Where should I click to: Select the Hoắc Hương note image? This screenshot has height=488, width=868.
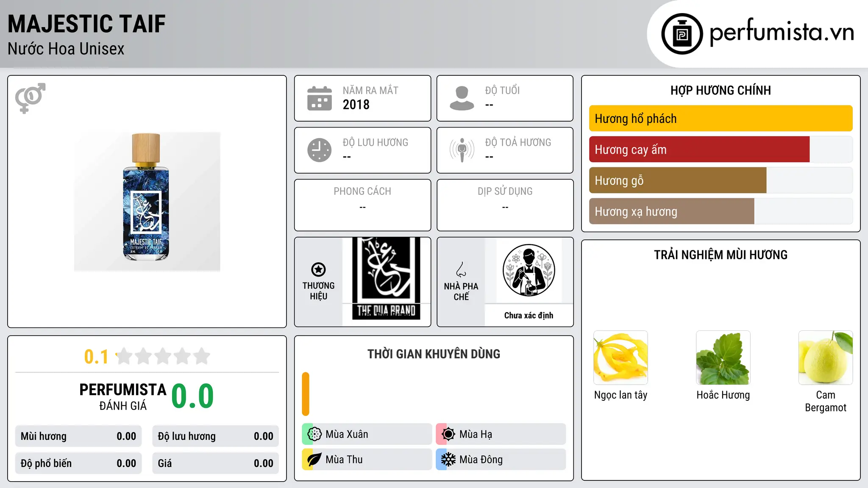[x=723, y=358]
